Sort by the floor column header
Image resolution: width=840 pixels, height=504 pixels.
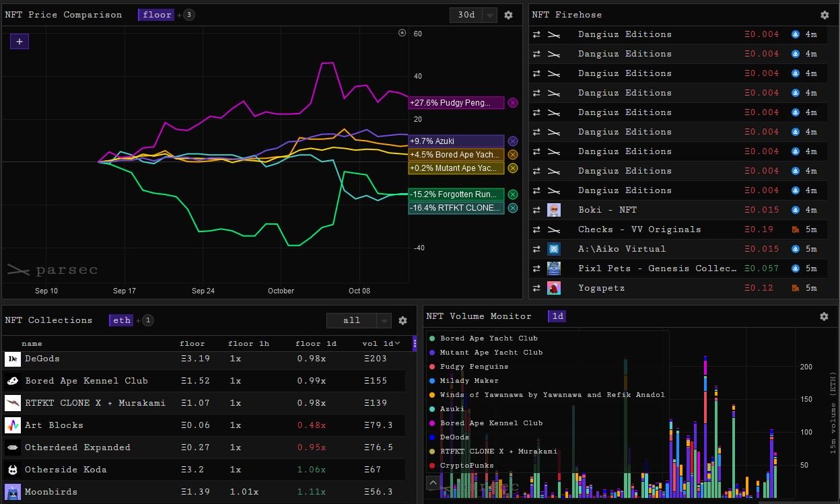point(193,343)
